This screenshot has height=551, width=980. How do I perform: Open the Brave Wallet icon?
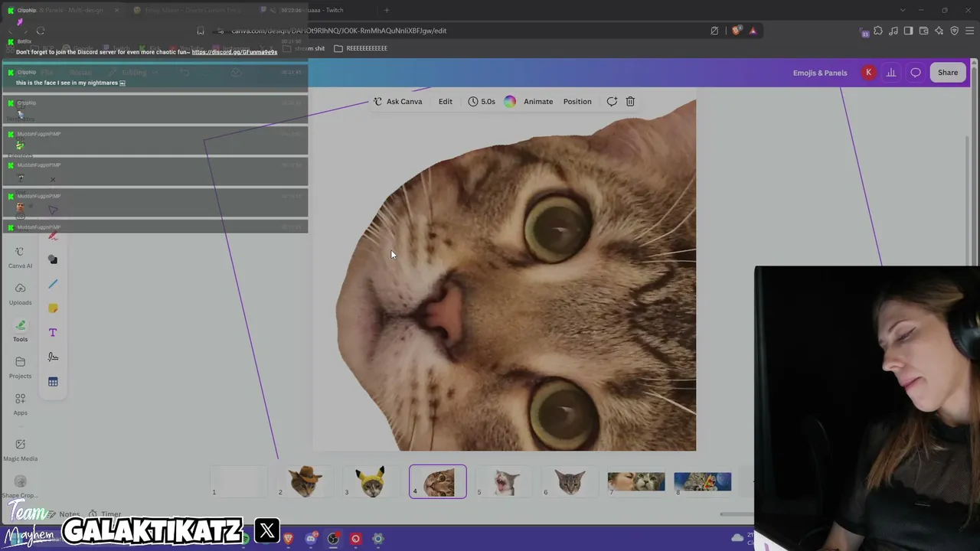(x=923, y=31)
